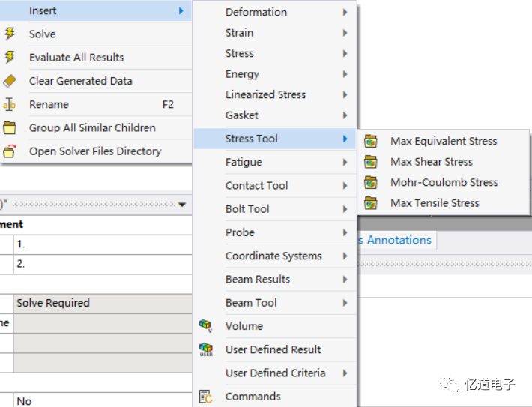Expand the Deformation submenu arrow
The image size is (532, 407).
(x=345, y=12)
